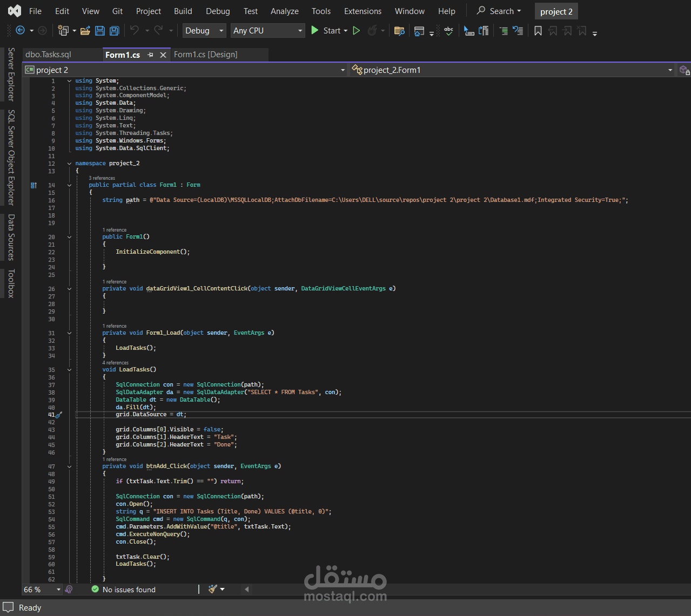
Task: Click the Hot Reload flame icon
Action: pyautogui.click(x=372, y=31)
